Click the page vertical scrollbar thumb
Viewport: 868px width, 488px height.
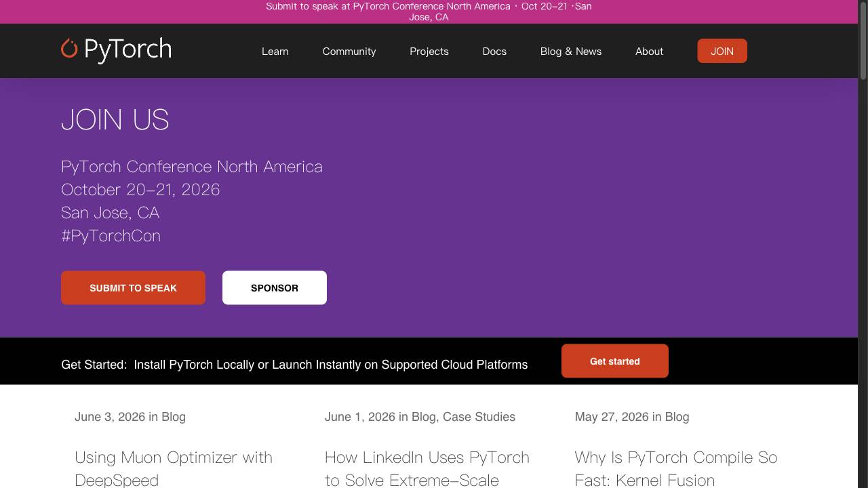pos(863,39)
